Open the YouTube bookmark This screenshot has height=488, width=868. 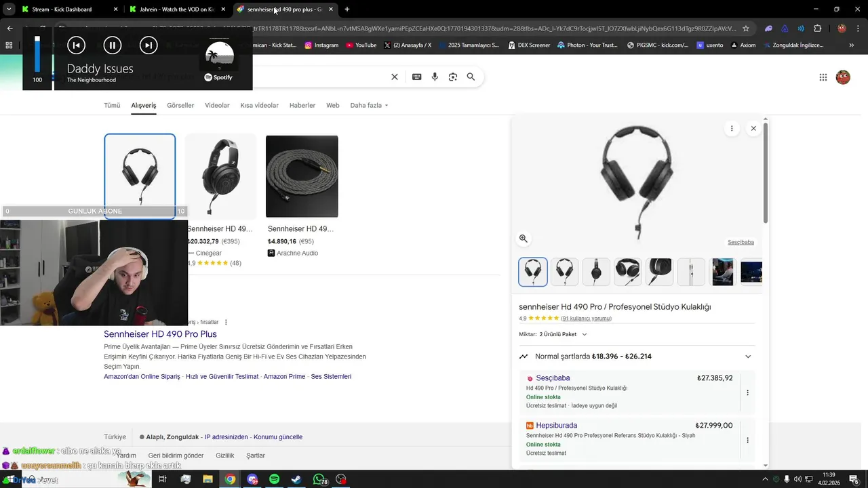tap(361, 45)
